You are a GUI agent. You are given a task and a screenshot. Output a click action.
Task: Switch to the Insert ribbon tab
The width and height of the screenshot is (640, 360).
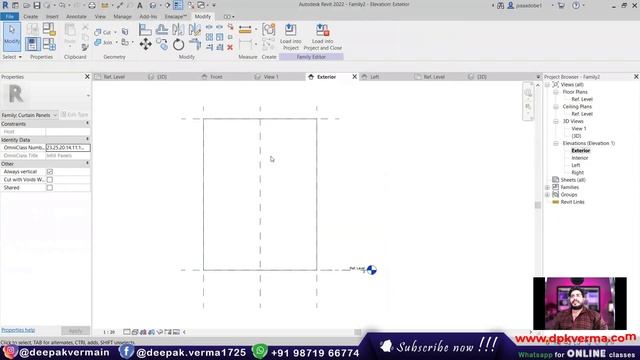[x=52, y=16]
